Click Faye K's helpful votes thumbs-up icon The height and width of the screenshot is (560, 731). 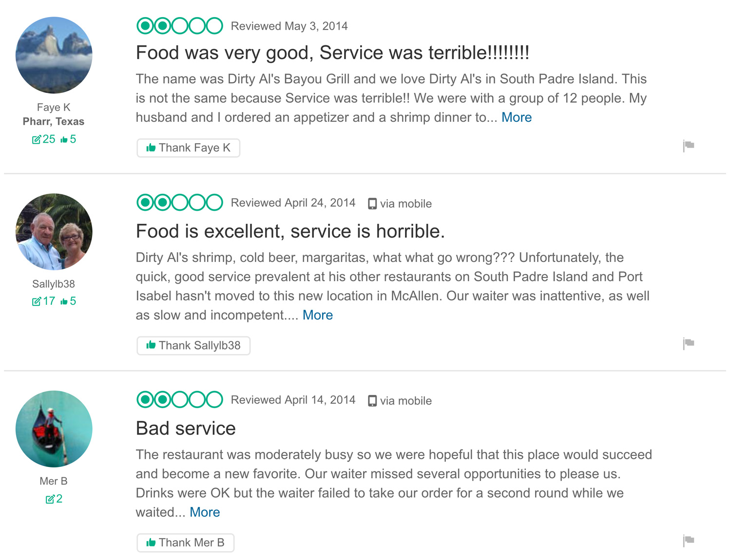click(64, 140)
